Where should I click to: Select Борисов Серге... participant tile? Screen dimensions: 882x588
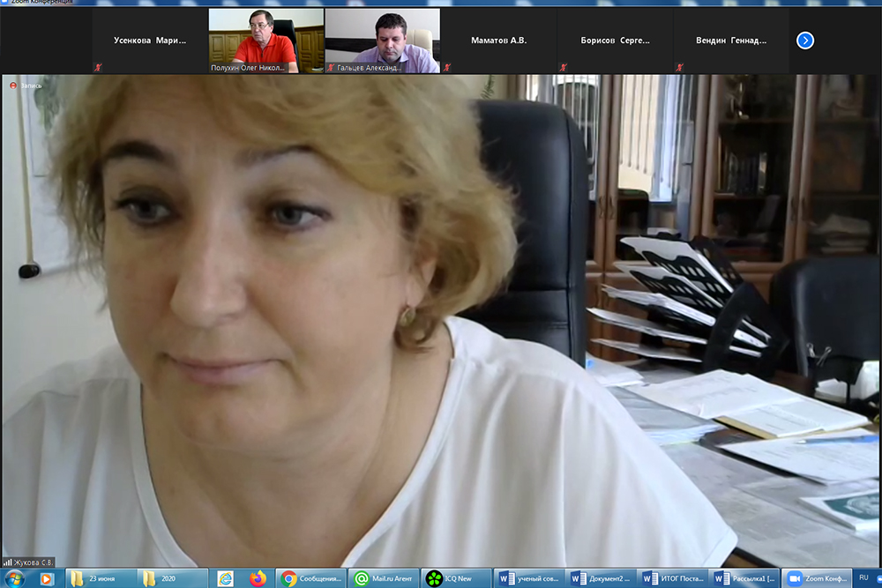pos(615,41)
